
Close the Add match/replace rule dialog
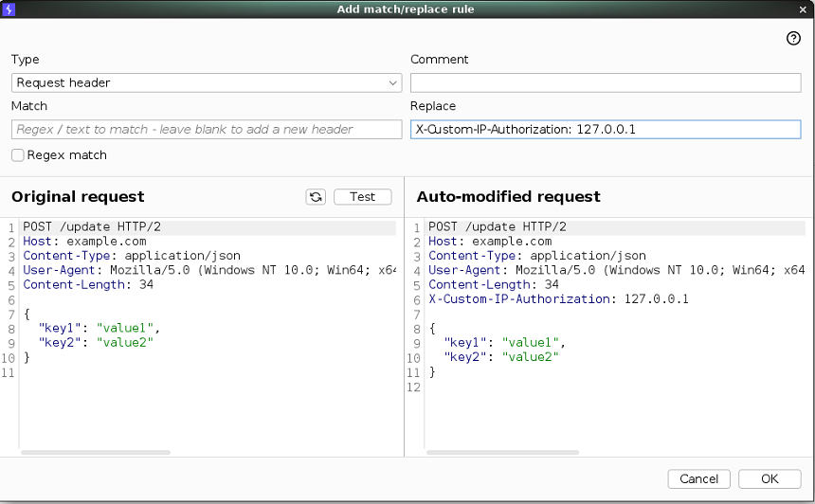[x=805, y=9]
